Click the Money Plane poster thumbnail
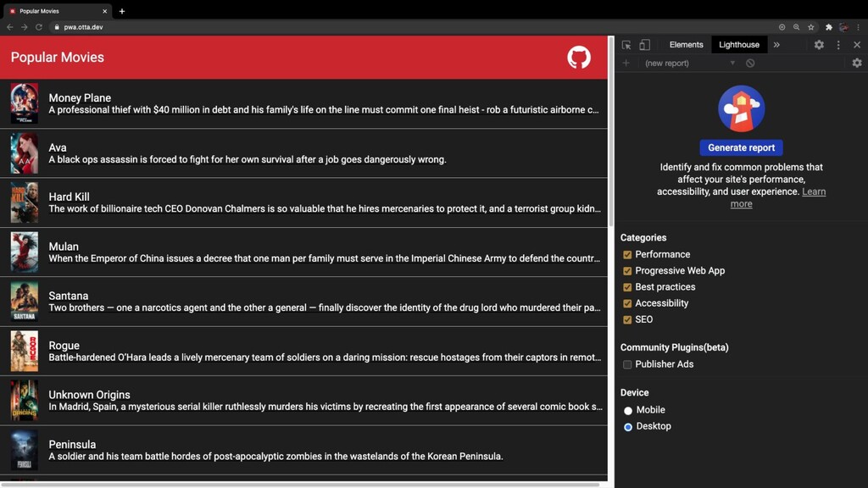 [x=25, y=103]
